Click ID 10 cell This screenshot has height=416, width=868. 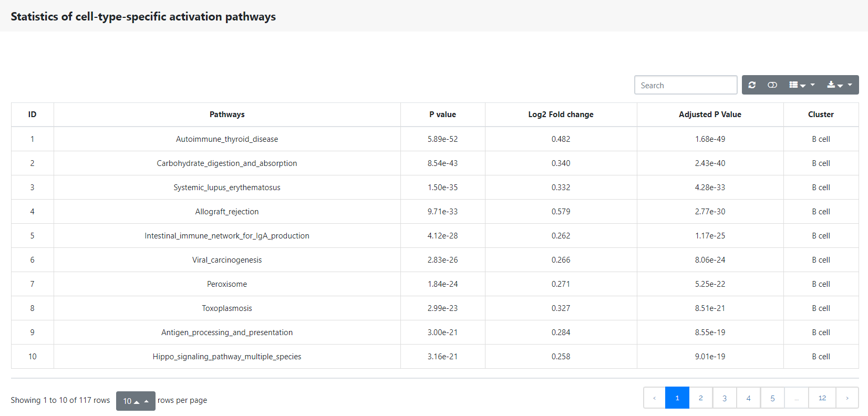point(33,357)
